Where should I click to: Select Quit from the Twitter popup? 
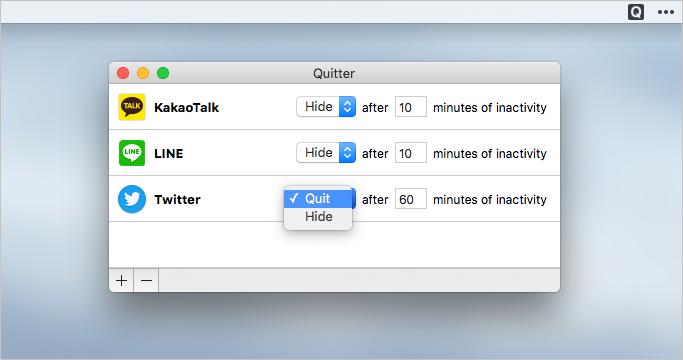pyautogui.click(x=318, y=199)
